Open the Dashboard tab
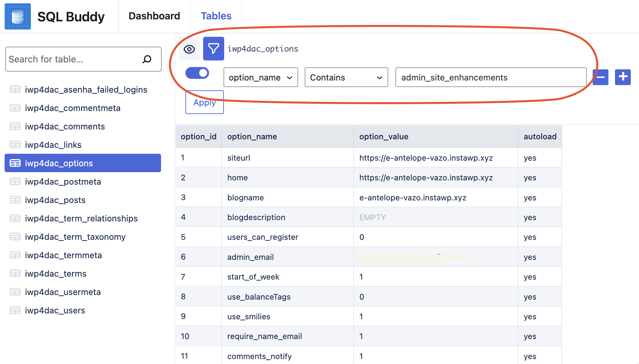Screen dimensions: 639x364 [x=154, y=16]
